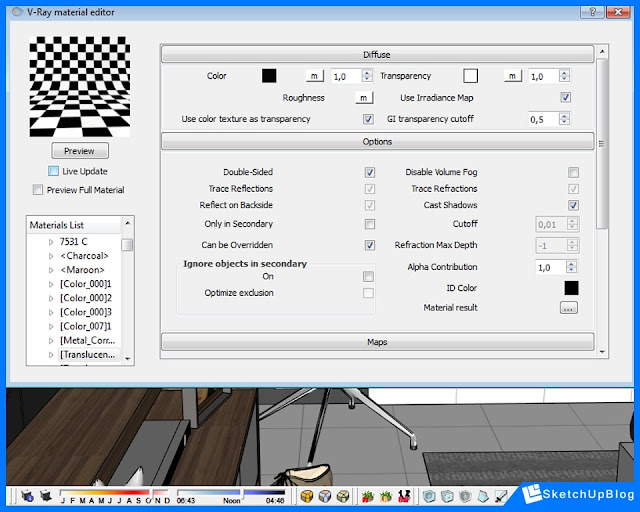The width and height of the screenshot is (640, 512).
Task: Expand the [Color_007]1 material node
Action: point(51,327)
